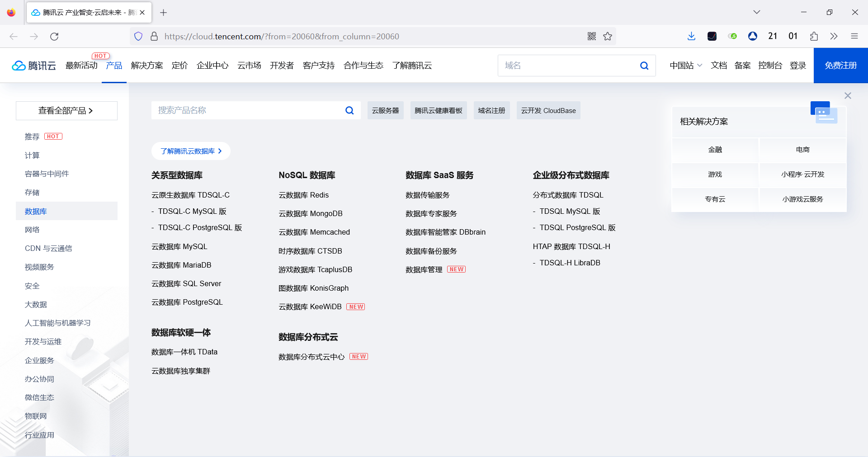868x457 pixels.
Task: Open the 查看全部产品 expander
Action: tap(66, 110)
